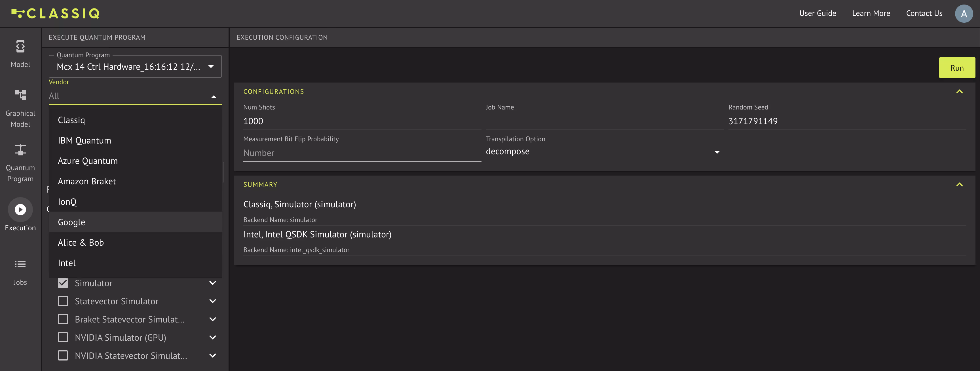The image size is (980, 371).
Task: Click the Classiq Simulator summary entry
Action: pyautogui.click(x=299, y=204)
